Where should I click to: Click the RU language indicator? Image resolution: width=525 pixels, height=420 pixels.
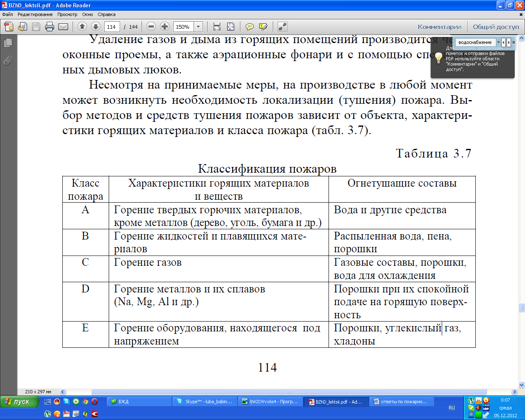(452, 408)
